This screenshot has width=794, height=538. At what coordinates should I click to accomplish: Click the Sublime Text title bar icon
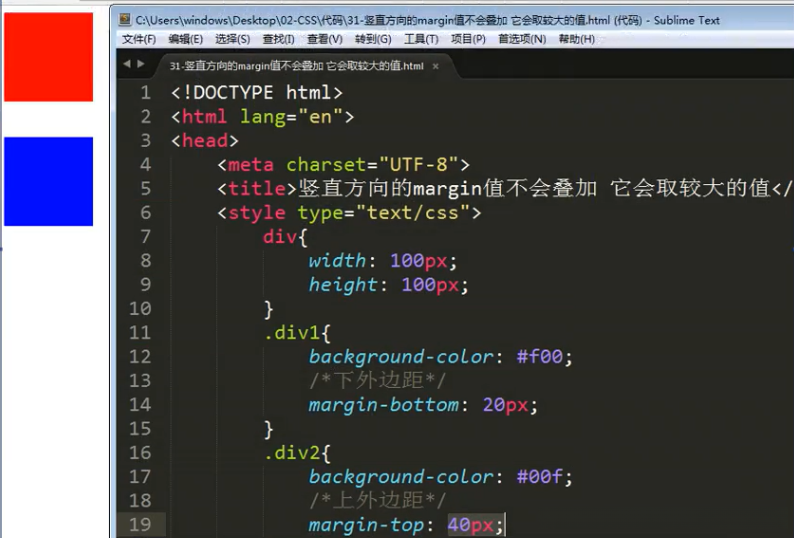coord(125,20)
